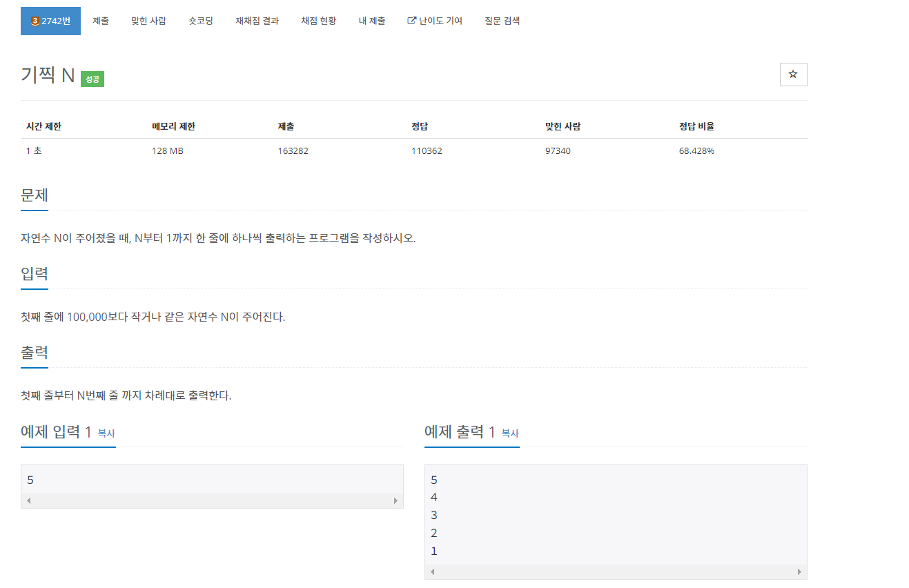Click the 예제 출력 1 heading
The height and width of the screenshot is (588, 909).
pyautogui.click(x=460, y=432)
